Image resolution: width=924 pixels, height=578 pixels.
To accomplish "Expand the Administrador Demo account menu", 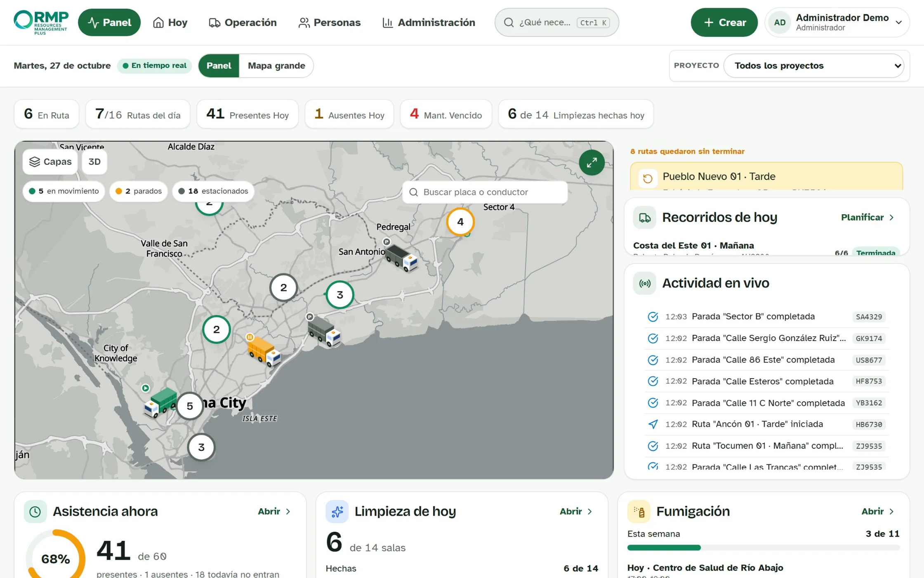I will pyautogui.click(x=837, y=22).
